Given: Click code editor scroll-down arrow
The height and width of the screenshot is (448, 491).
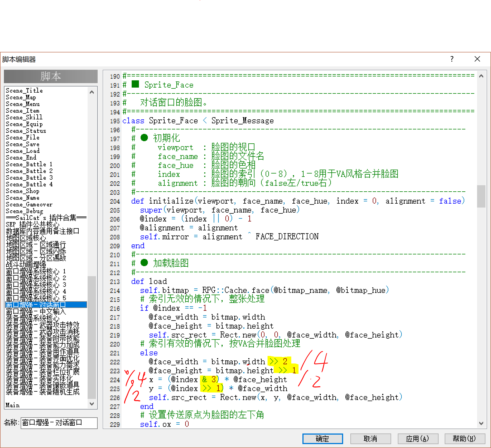Looking at the screenshot, I should tap(481, 423).
